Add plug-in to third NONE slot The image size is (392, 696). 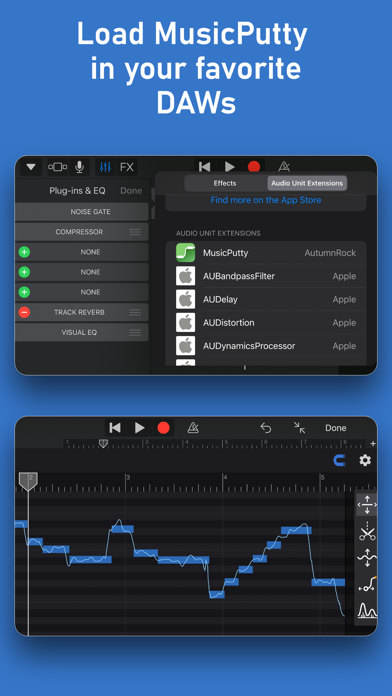click(x=24, y=292)
